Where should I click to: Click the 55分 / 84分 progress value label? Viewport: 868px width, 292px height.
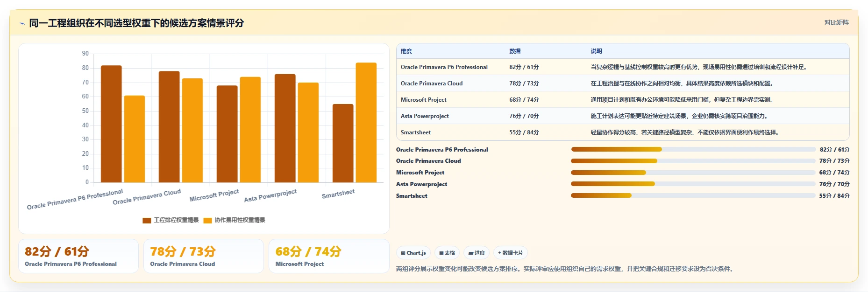pyautogui.click(x=834, y=196)
